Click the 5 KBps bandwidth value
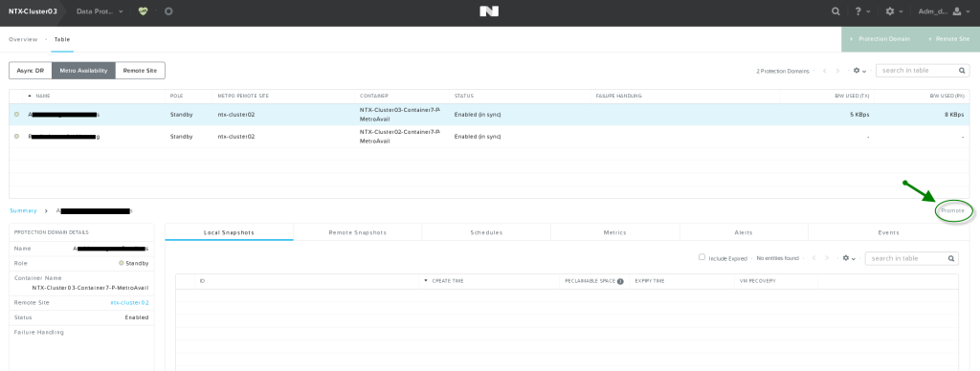The height and width of the screenshot is (371, 980). point(859,115)
